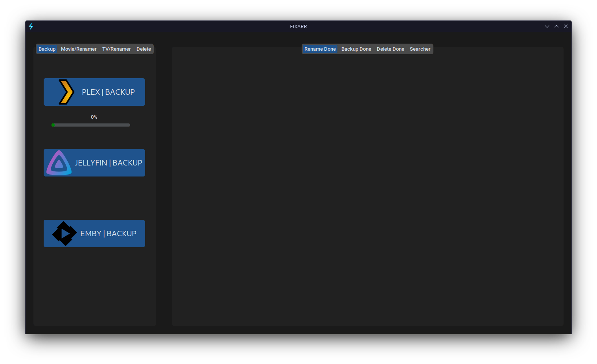Select the Backup tab
The height and width of the screenshot is (364, 597).
(x=47, y=49)
